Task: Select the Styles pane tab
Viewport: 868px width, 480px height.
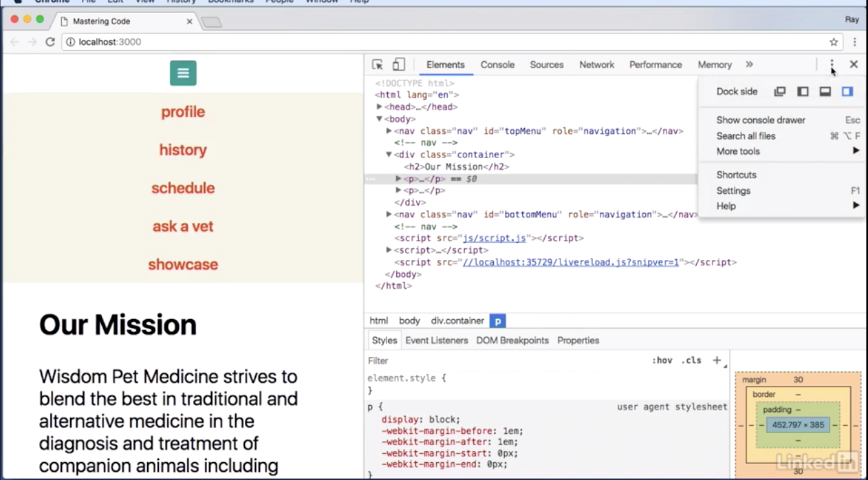Action: coord(384,340)
